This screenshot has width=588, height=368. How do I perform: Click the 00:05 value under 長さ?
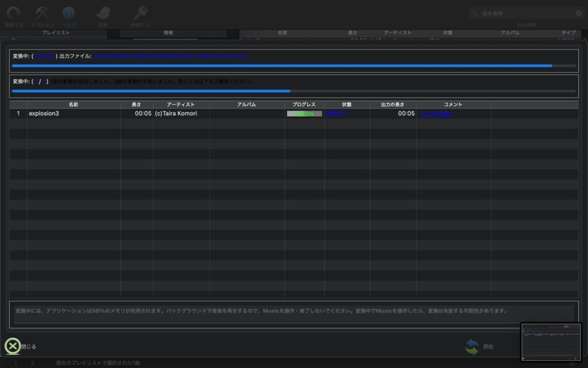click(x=143, y=113)
